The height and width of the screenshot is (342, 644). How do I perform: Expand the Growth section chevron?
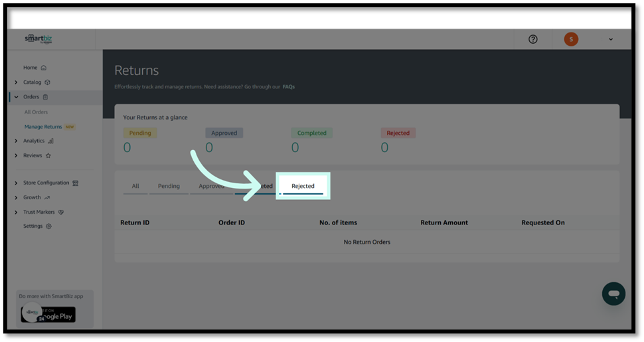pyautogui.click(x=16, y=198)
